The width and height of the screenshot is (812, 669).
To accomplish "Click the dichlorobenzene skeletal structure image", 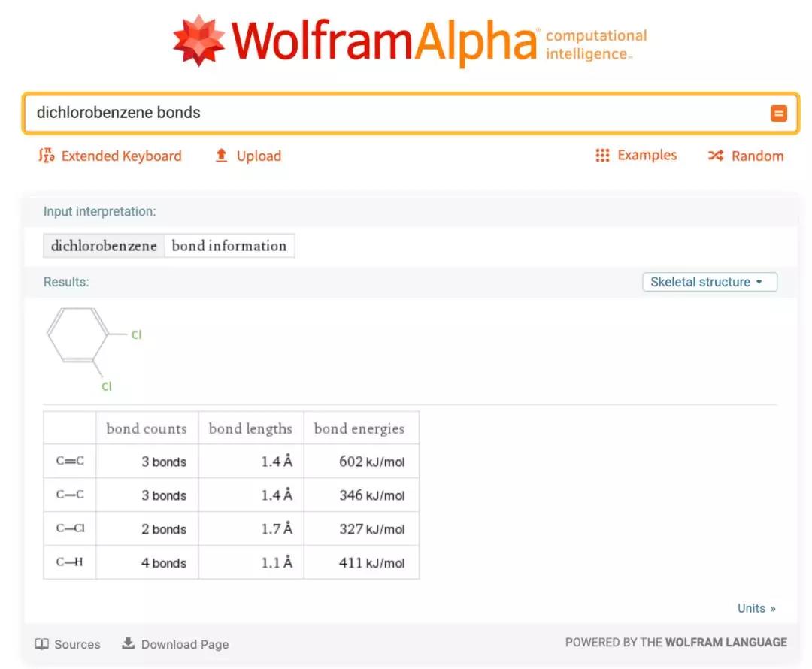I will [x=94, y=350].
